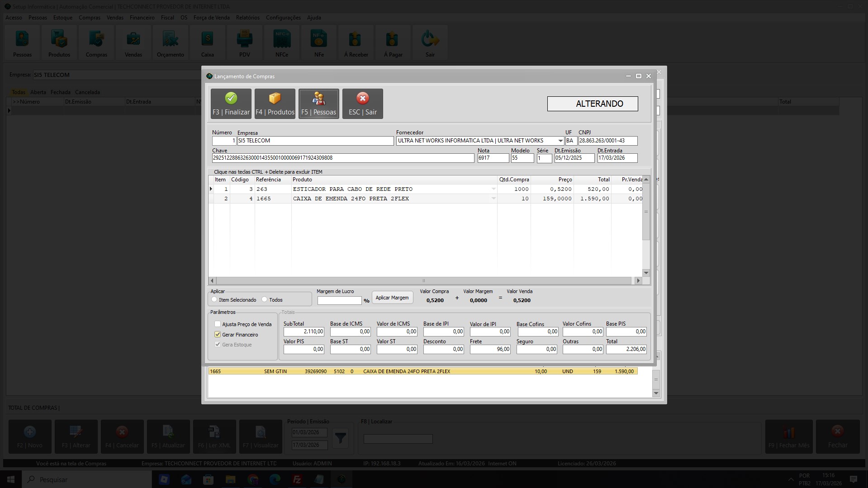Click Aplicar Margem button
This screenshot has height=488, width=868.
392,298
